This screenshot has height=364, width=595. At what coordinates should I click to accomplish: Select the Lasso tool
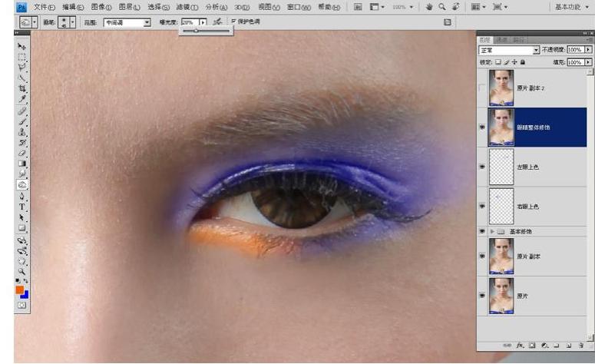pyautogui.click(x=21, y=68)
